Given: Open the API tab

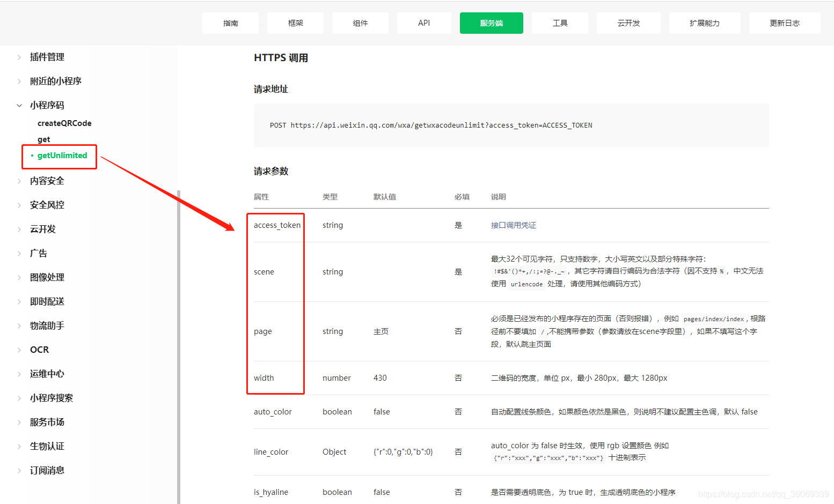Looking at the screenshot, I should point(424,23).
